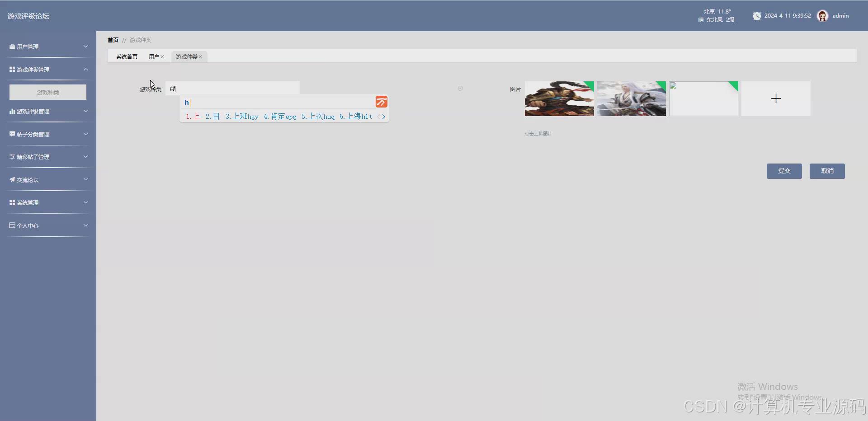This screenshot has height=421, width=868.
Task: Click the 系统管理 grid icon
Action: coord(12,202)
